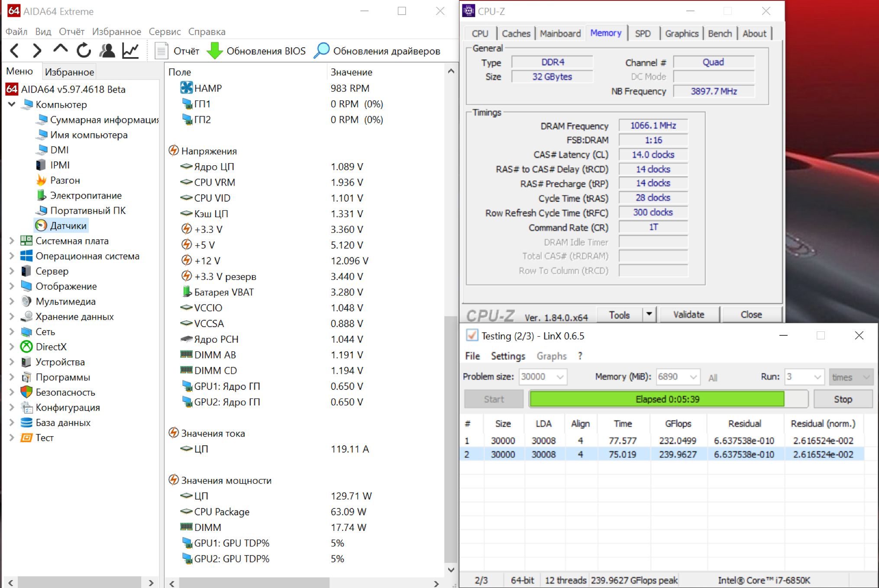
Task: Click the AIDA64 back navigation arrow
Action: click(14, 51)
